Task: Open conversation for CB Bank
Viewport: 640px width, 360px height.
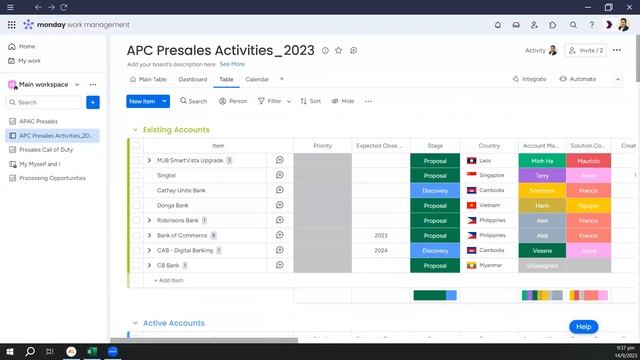Action: pyautogui.click(x=280, y=265)
